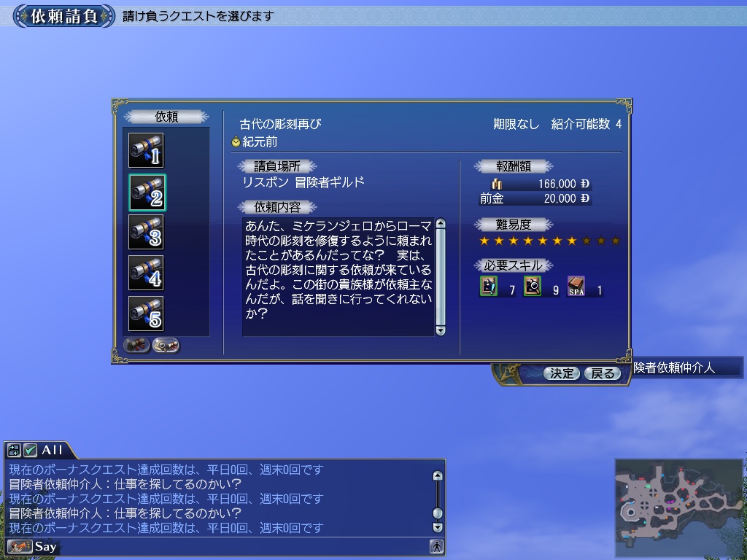Click the SPA language skill book icon
The width and height of the screenshot is (747, 560).
point(576,287)
